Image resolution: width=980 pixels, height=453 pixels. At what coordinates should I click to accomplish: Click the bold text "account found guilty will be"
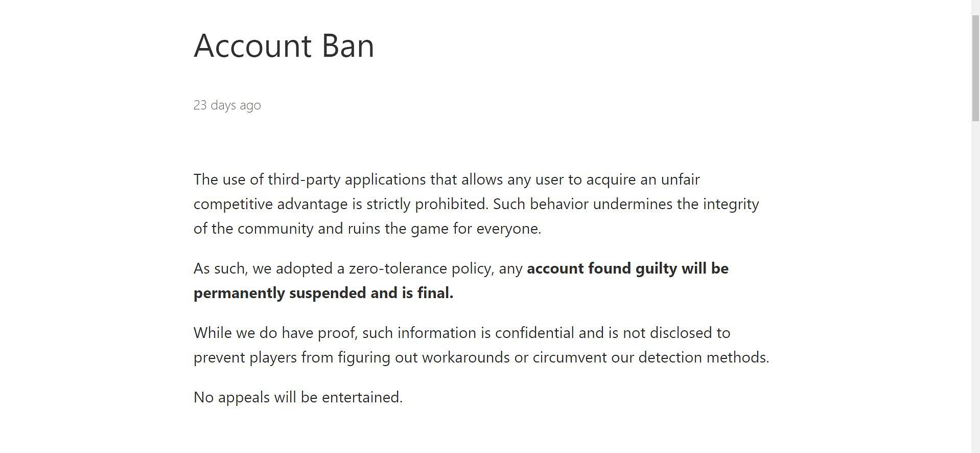[627, 268]
